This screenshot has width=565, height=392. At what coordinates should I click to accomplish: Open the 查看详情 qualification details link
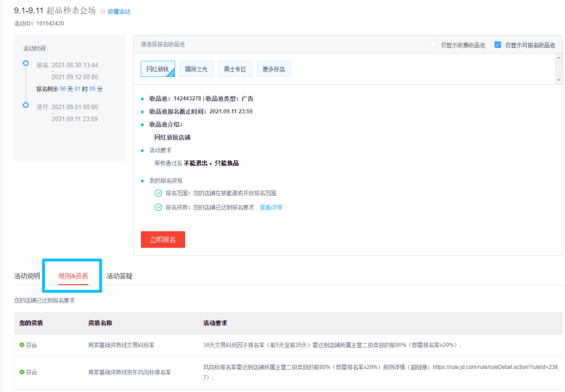point(271,207)
